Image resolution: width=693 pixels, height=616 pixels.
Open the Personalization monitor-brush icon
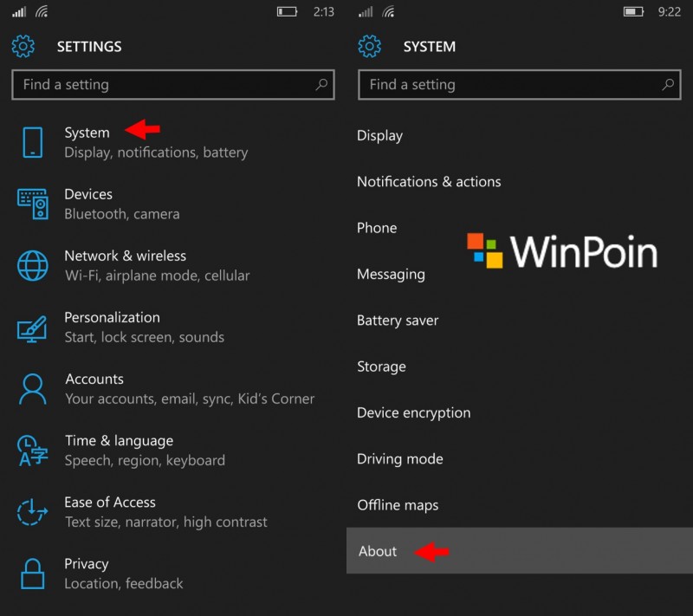(x=32, y=328)
